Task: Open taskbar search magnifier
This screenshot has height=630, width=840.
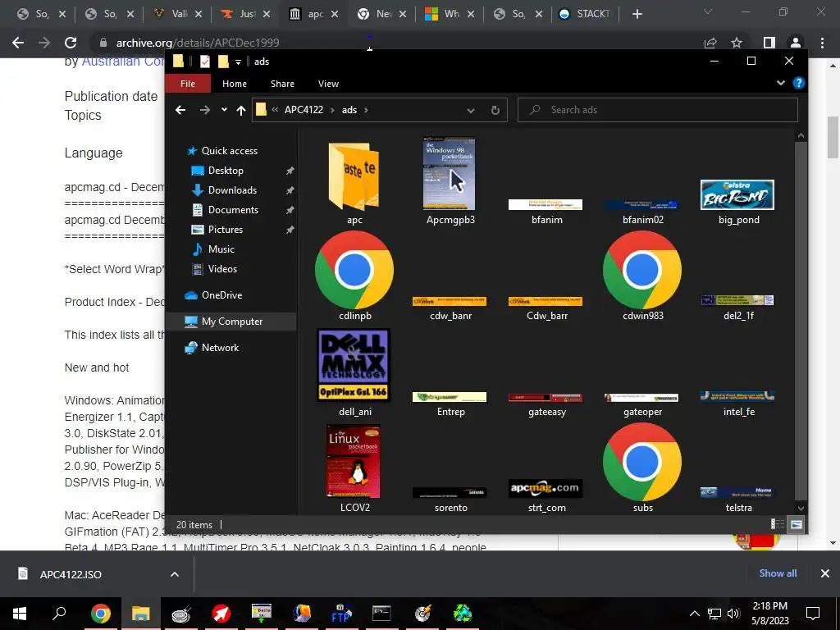Action: [x=59, y=614]
